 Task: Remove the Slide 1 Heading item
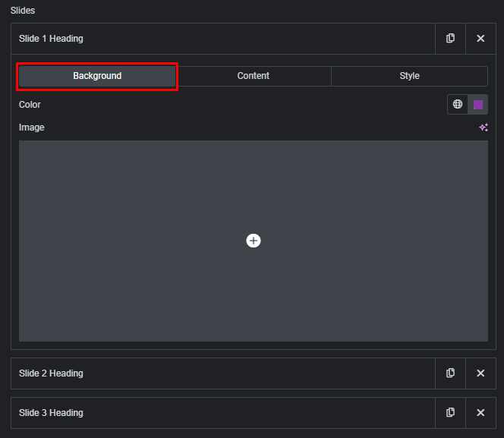[480, 39]
